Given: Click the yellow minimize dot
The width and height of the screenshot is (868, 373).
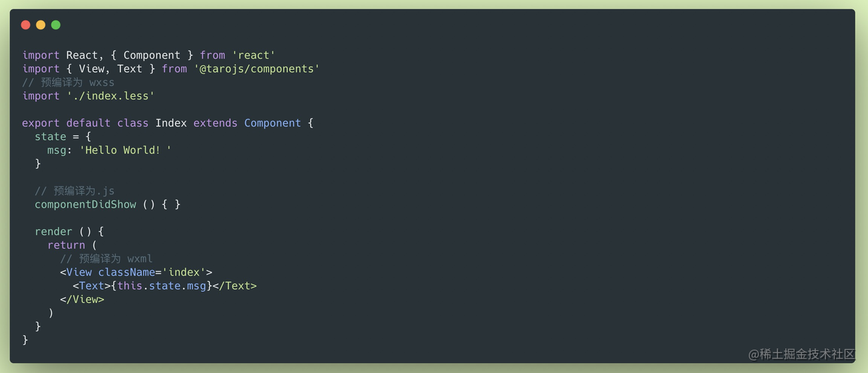Looking at the screenshot, I should pos(41,25).
